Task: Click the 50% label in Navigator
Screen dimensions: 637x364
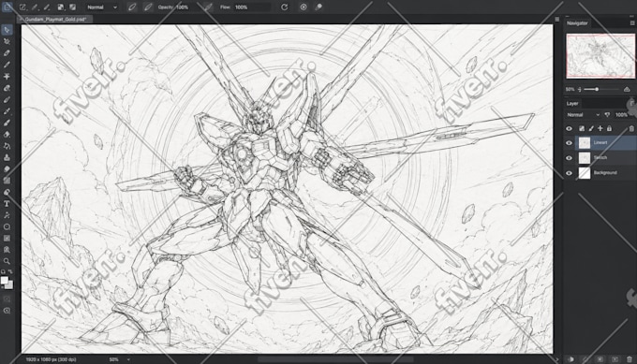Action: pyautogui.click(x=570, y=89)
